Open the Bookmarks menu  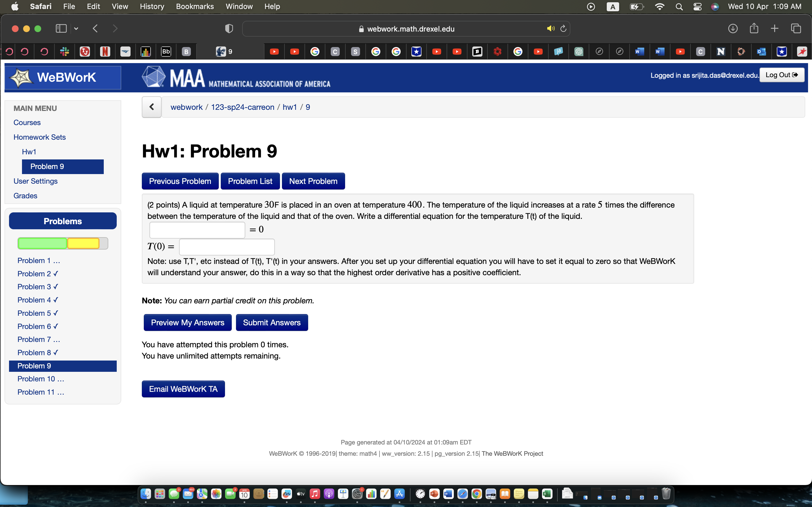coord(195,6)
